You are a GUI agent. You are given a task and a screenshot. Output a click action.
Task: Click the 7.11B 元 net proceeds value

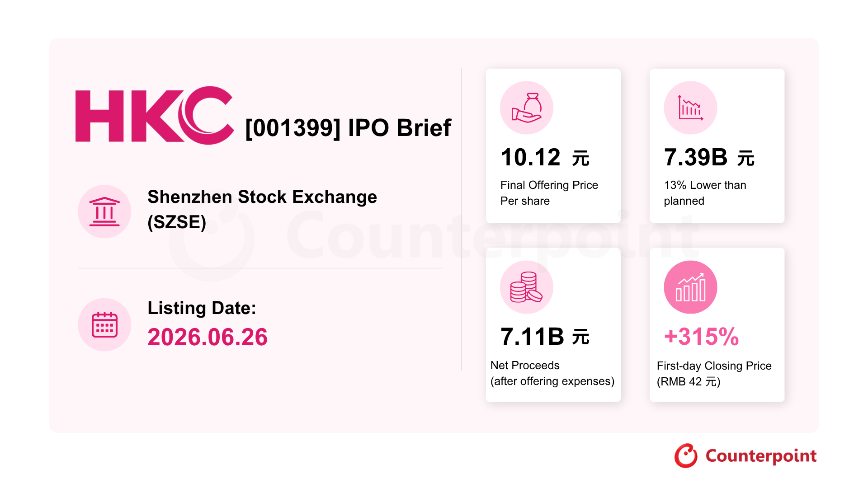545,337
